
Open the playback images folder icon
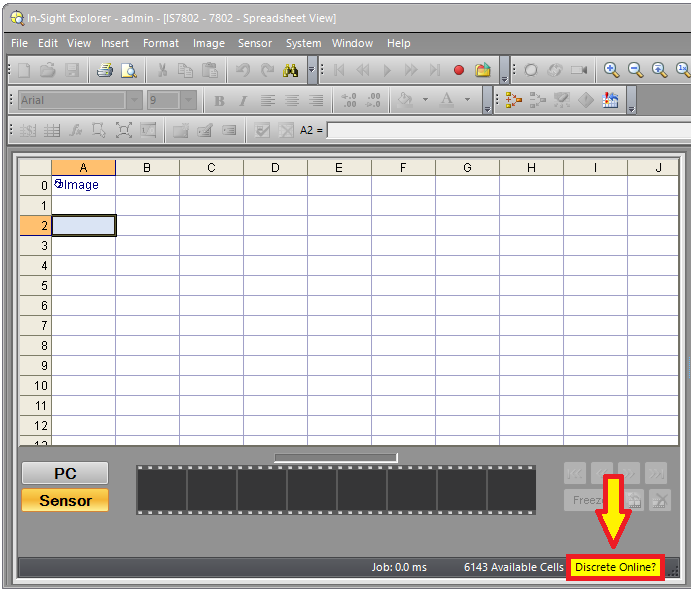(x=483, y=70)
